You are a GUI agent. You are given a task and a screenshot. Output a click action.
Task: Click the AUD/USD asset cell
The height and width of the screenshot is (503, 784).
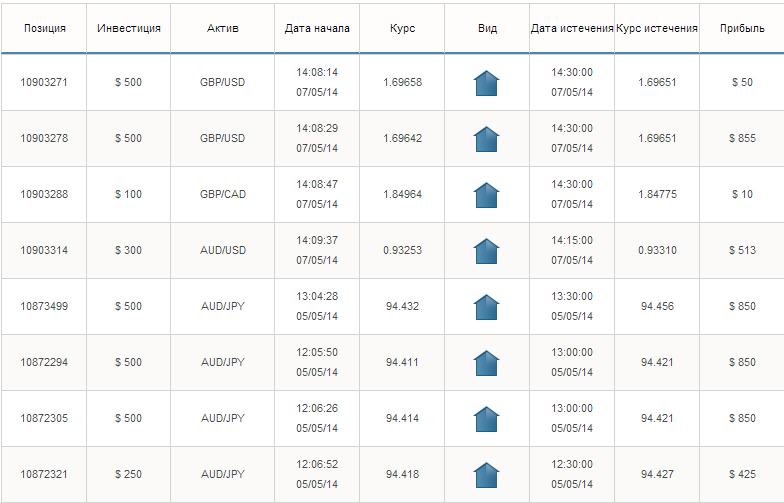pyautogui.click(x=222, y=250)
